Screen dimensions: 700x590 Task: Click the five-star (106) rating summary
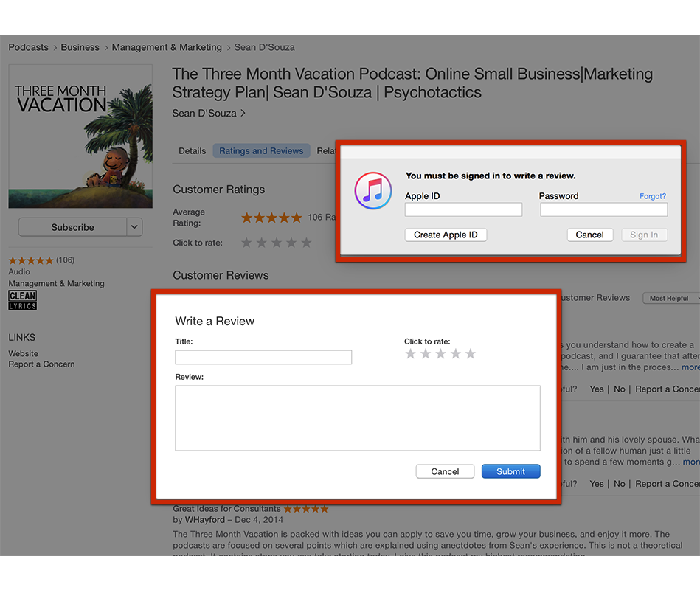pos(41,260)
